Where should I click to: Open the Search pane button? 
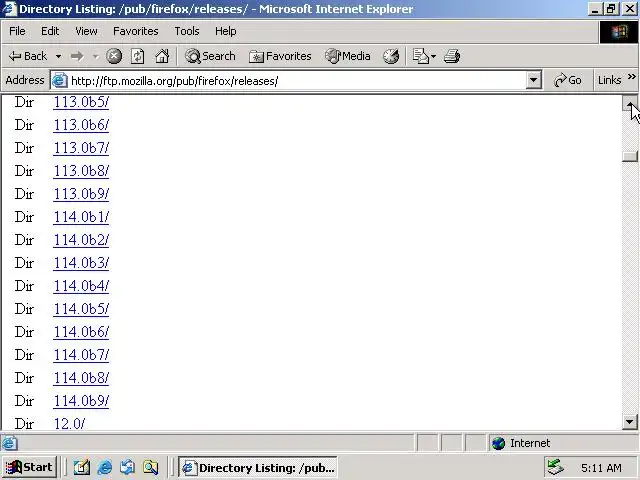coord(210,56)
